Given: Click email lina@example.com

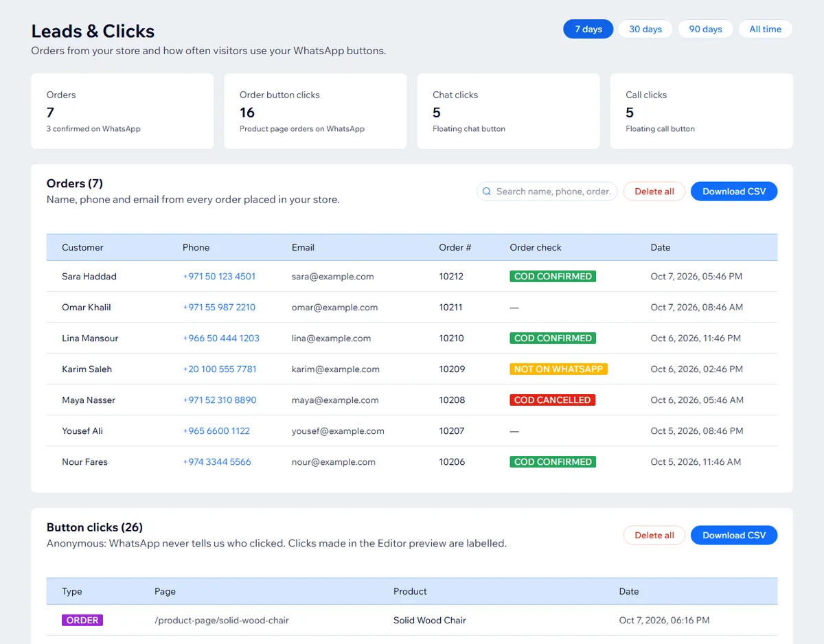Looking at the screenshot, I should pyautogui.click(x=332, y=338).
